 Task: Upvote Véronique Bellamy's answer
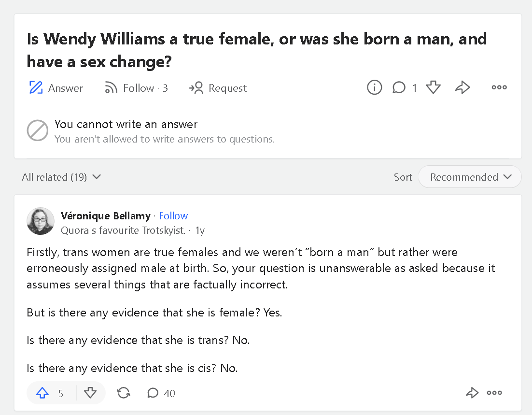pos(42,393)
